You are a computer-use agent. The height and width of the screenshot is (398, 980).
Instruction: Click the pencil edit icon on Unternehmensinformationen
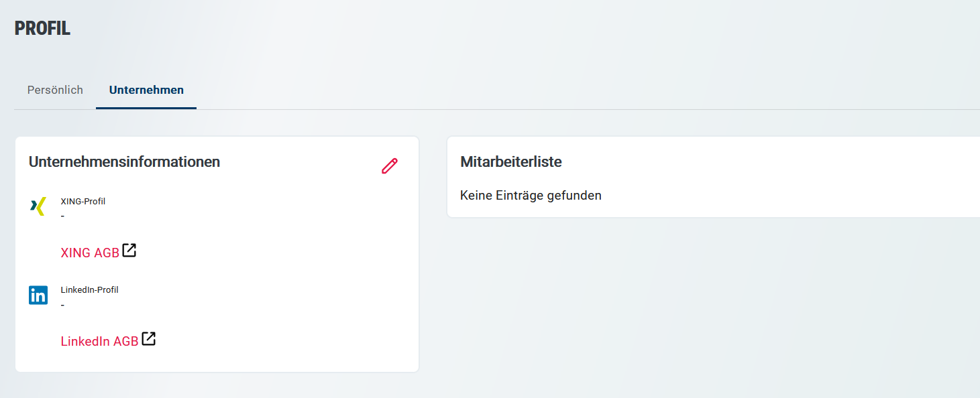(x=390, y=165)
